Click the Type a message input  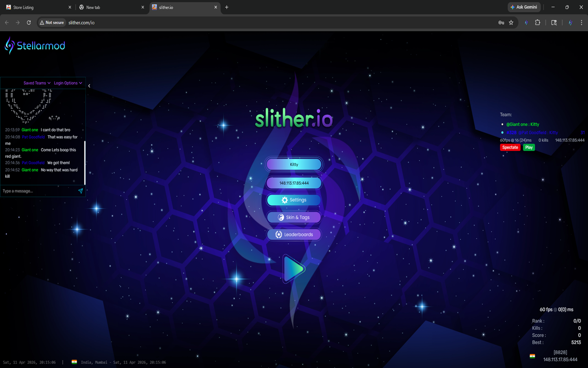click(x=39, y=191)
